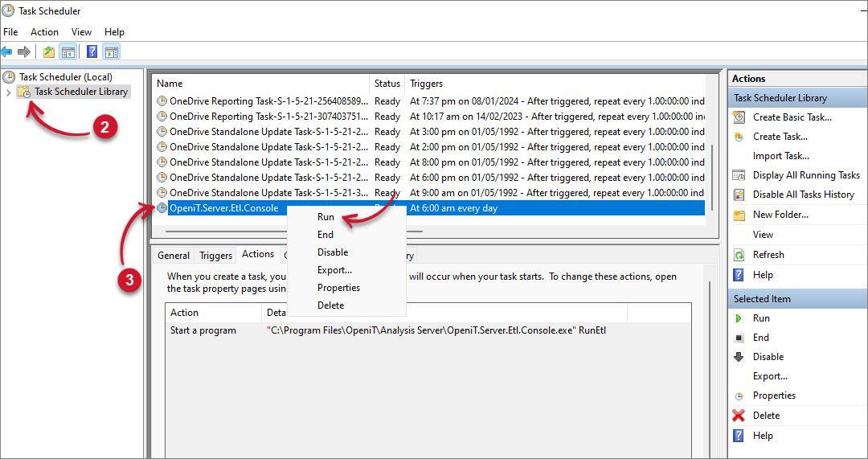
Task: Choose End from the context menu
Action: [x=325, y=235]
